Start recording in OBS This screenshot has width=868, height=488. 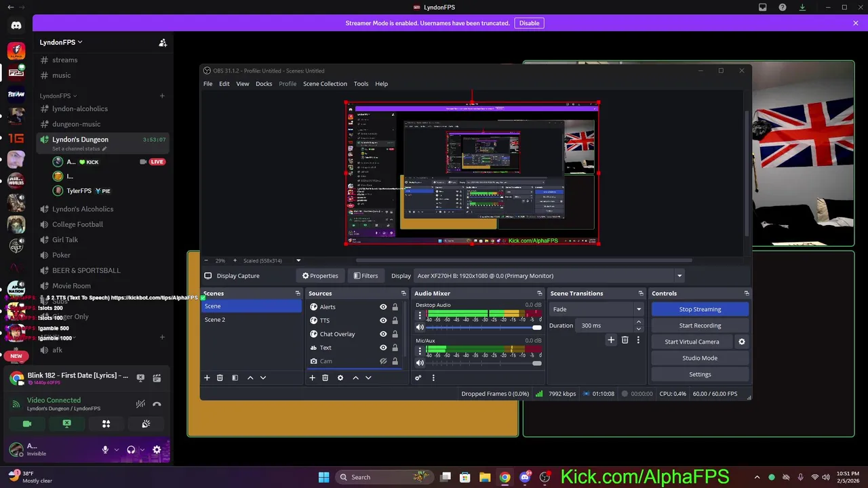[700, 325]
